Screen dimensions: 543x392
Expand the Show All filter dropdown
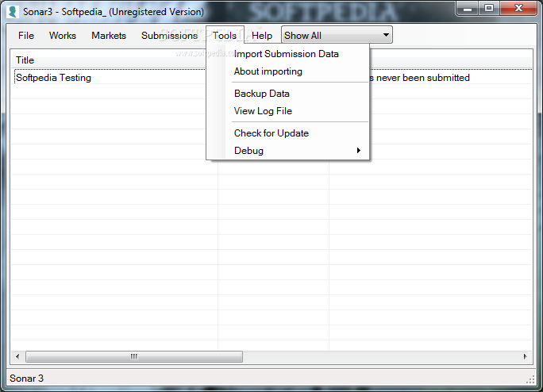click(x=337, y=35)
